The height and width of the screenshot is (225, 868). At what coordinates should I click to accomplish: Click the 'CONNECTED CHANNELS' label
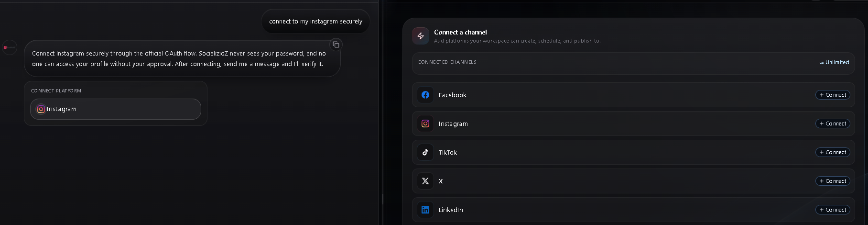[x=447, y=62]
